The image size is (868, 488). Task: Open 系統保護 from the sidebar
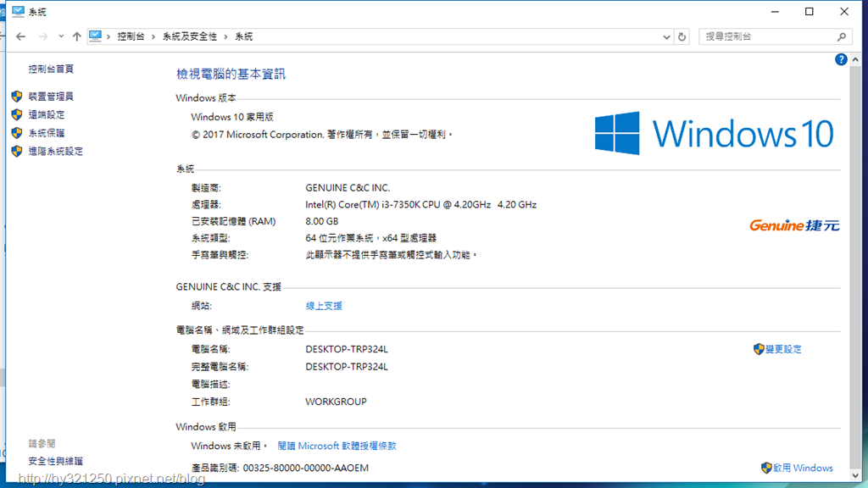click(47, 133)
